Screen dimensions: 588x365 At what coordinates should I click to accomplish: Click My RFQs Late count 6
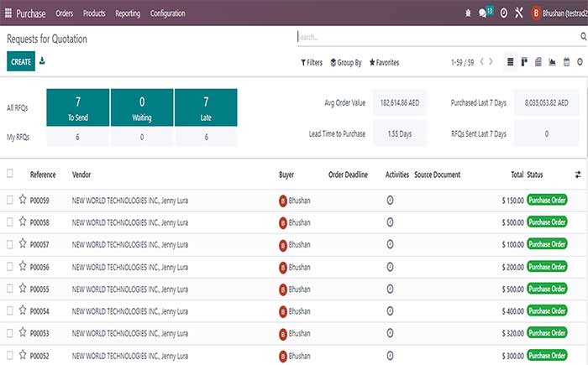207,137
